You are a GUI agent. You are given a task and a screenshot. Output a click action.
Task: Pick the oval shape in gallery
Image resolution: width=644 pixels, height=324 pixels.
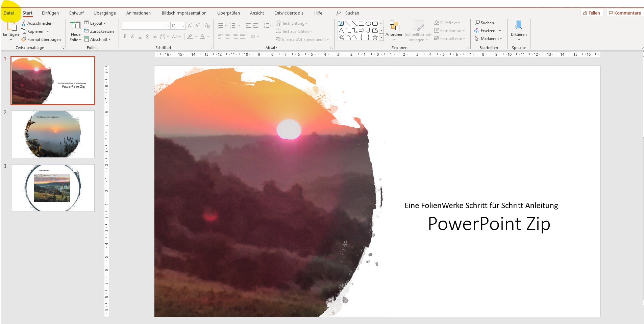[368, 24]
